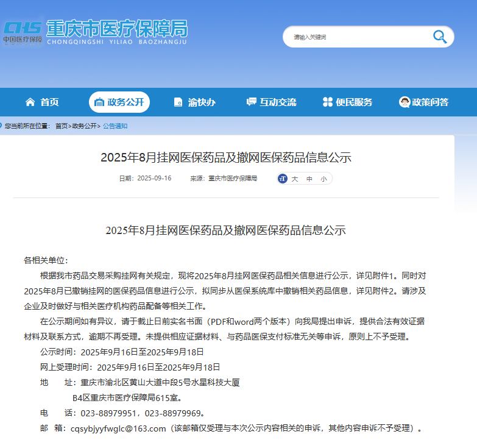Click the blue font-size T icon
The image size is (477, 448).
click(283, 179)
